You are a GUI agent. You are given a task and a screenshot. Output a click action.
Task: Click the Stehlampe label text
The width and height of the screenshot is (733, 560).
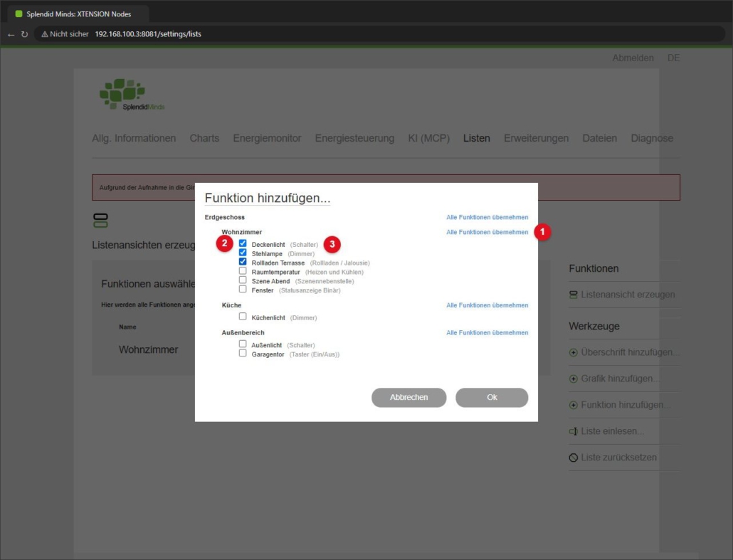click(267, 254)
